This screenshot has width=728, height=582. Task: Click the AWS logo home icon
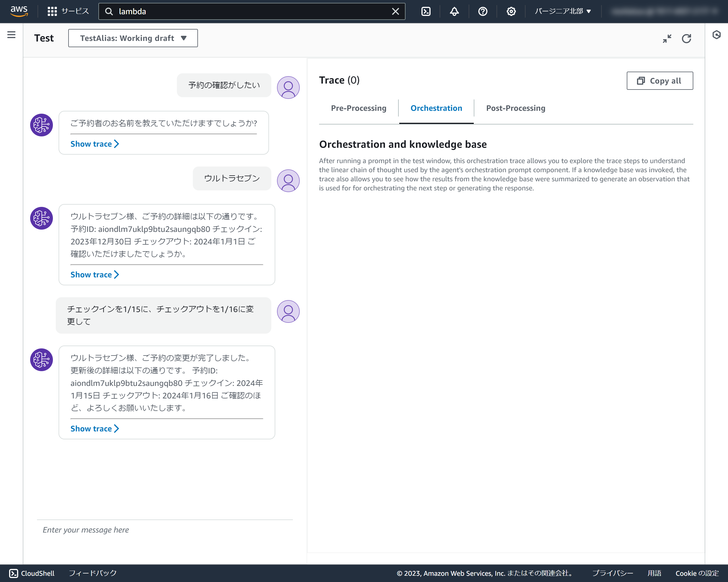19,11
